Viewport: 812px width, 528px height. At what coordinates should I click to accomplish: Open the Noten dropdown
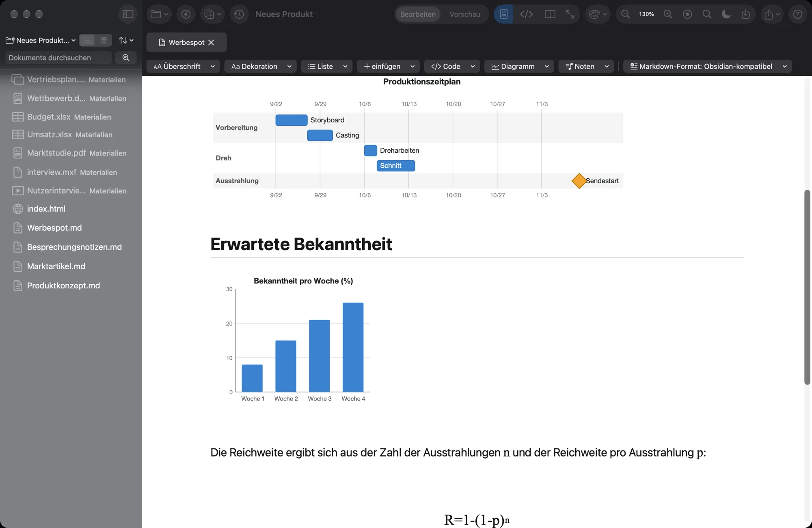coord(586,66)
